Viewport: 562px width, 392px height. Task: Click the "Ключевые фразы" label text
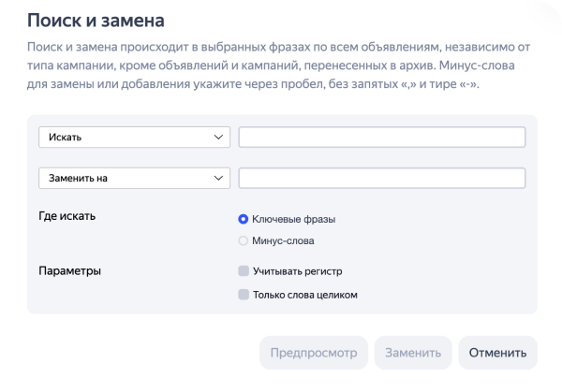[293, 219]
